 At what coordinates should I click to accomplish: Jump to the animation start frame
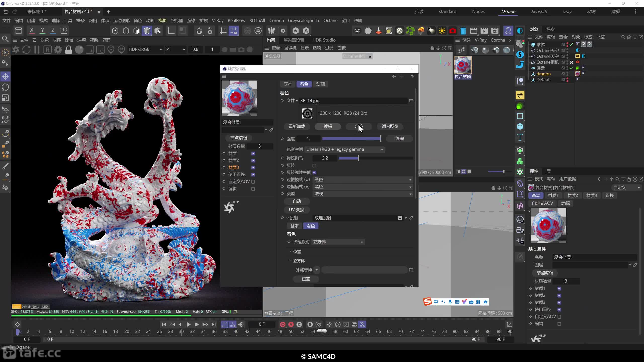click(164, 324)
